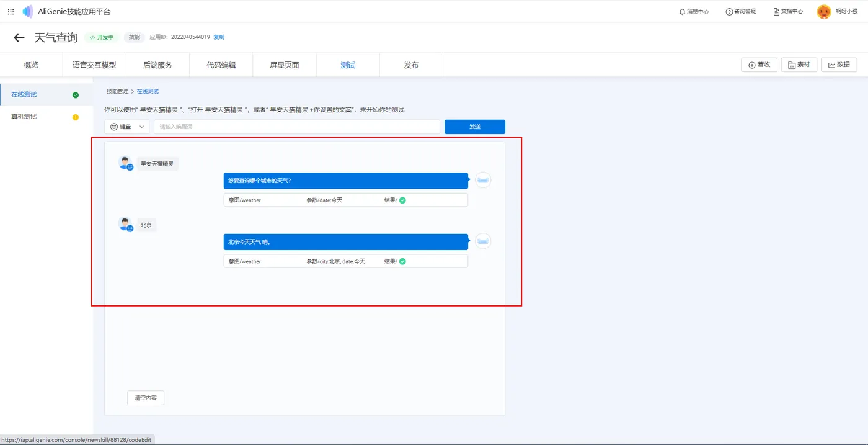This screenshot has width=868, height=445.
Task: Open the 发布 publish tab
Action: (x=411, y=65)
